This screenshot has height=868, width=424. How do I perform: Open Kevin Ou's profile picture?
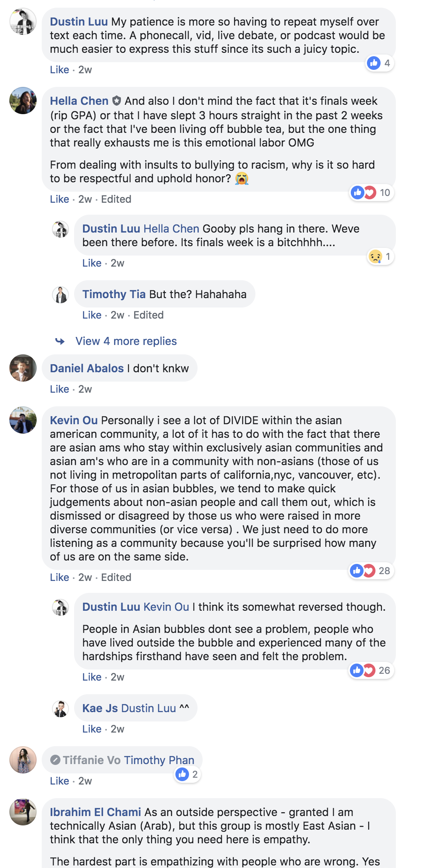click(x=23, y=420)
